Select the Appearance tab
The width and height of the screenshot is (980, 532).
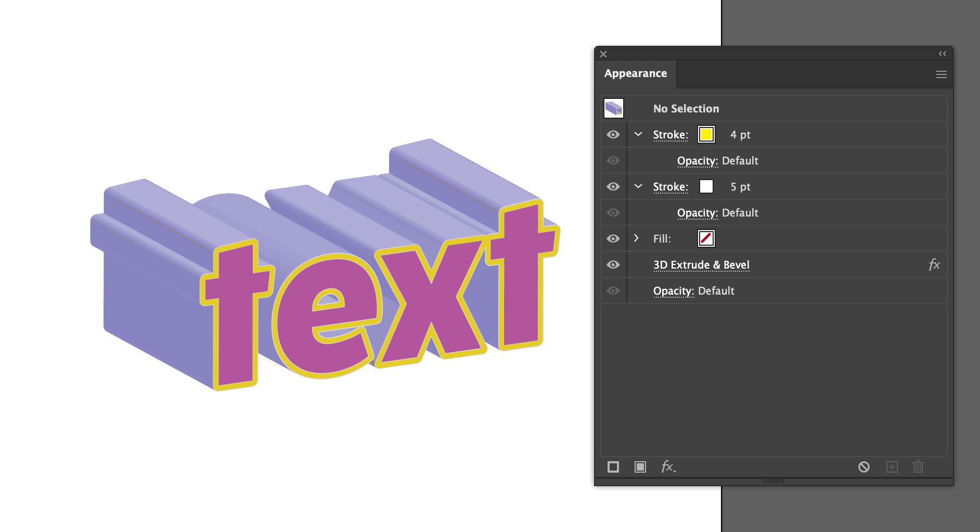coord(635,73)
